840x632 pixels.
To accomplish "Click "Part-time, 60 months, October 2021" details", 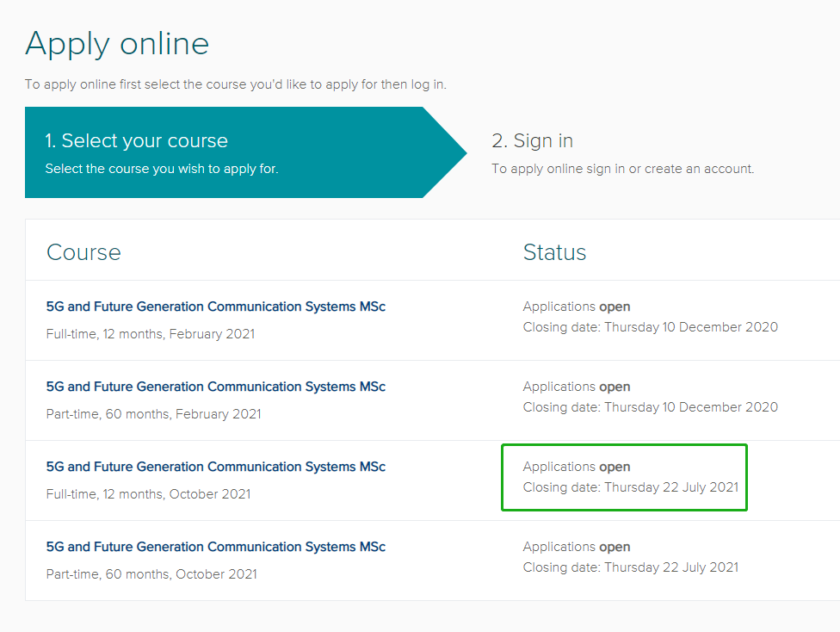I will tap(151, 574).
